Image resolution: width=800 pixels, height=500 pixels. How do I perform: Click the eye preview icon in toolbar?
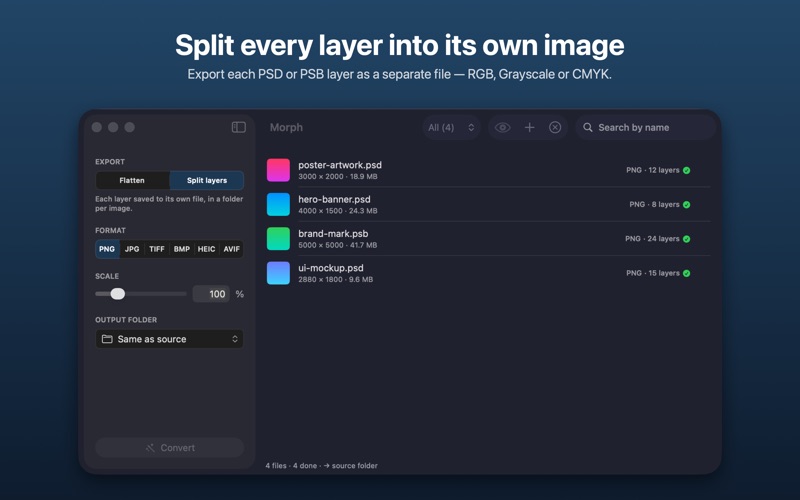pos(503,128)
